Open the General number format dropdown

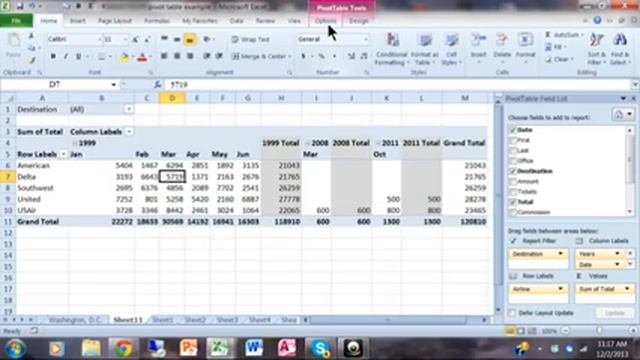click(366, 39)
